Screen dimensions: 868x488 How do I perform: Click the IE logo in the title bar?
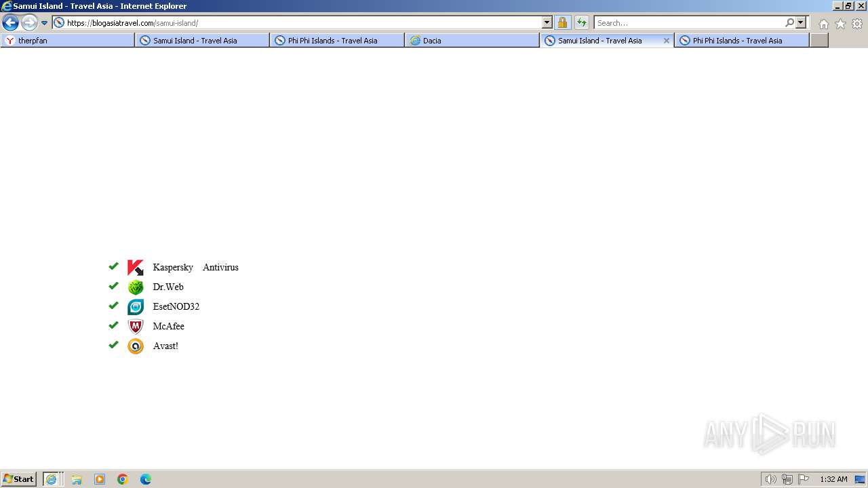click(x=7, y=6)
